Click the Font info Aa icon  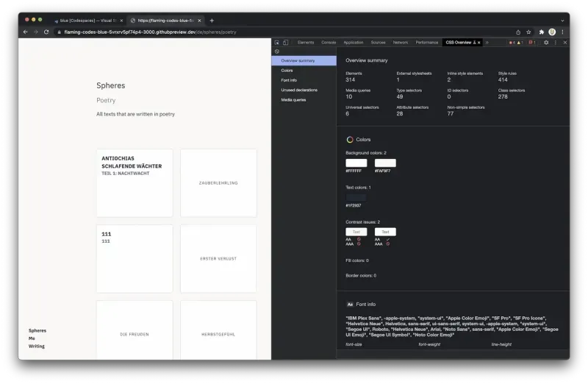(x=350, y=305)
